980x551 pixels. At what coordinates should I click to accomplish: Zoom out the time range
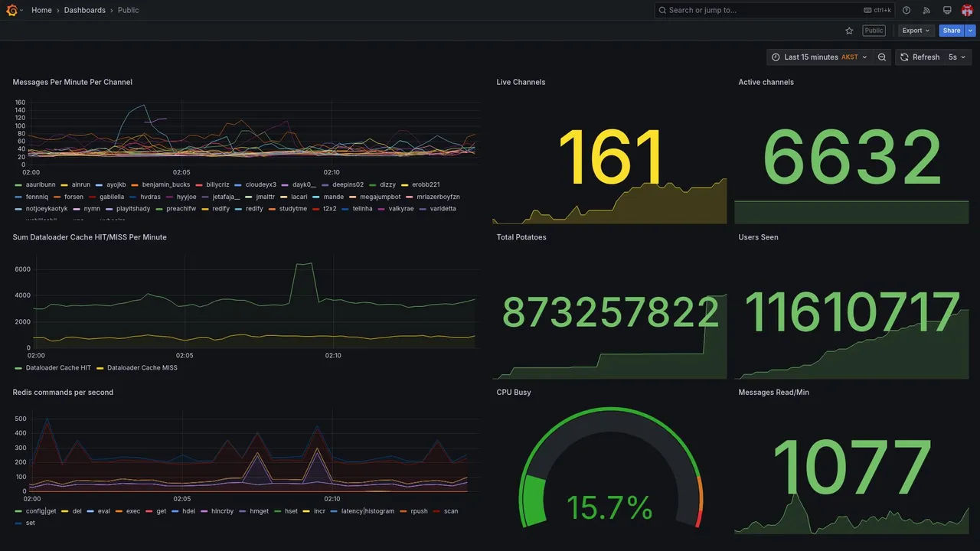[882, 57]
